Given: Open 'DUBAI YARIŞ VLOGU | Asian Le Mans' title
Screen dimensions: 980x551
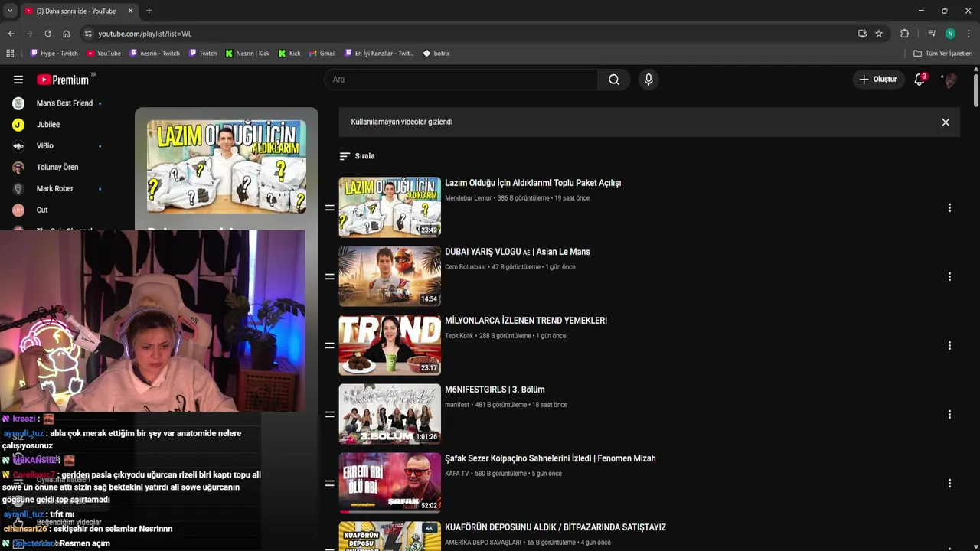Looking at the screenshot, I should [x=518, y=252].
